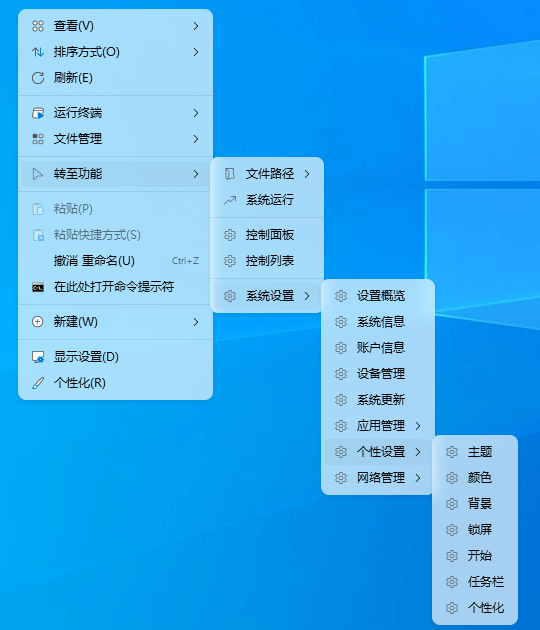Screen dimensions: 540x630
Task: Expand the 网络管理 submenu chevron
Action: pos(418,478)
